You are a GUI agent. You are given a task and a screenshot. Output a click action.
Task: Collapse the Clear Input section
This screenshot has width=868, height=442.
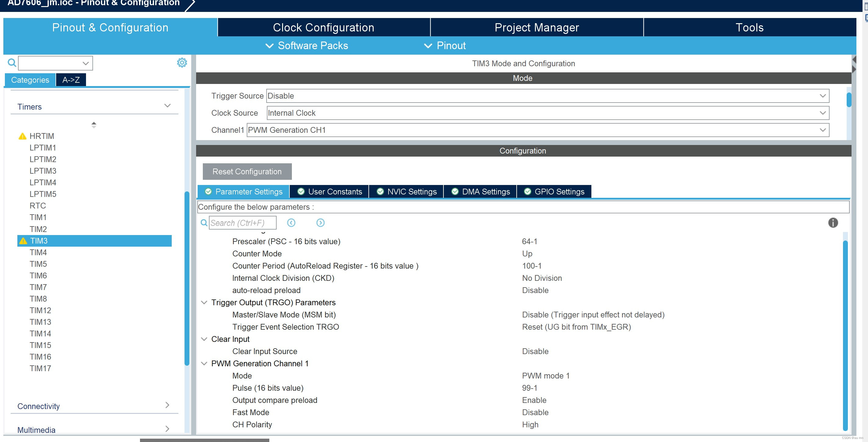point(204,339)
